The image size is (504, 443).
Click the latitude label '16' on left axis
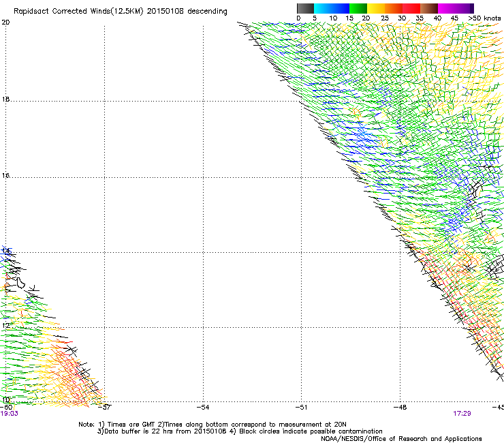click(5, 175)
